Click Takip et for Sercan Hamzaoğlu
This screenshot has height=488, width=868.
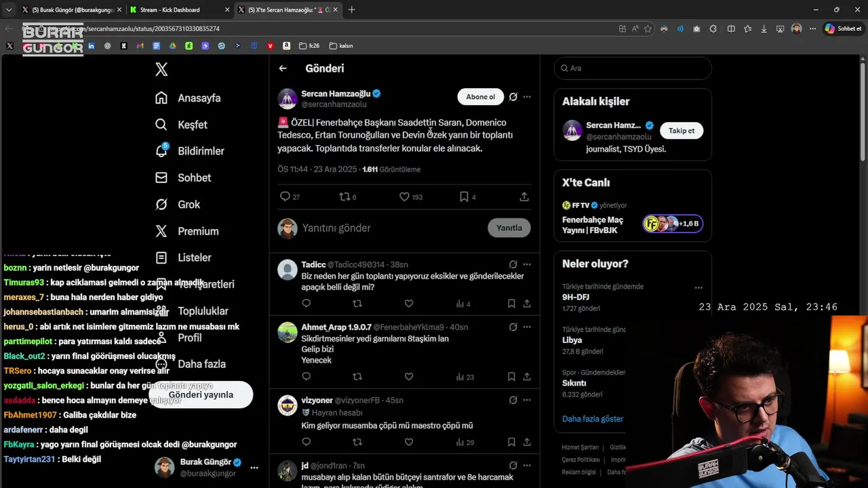682,131
